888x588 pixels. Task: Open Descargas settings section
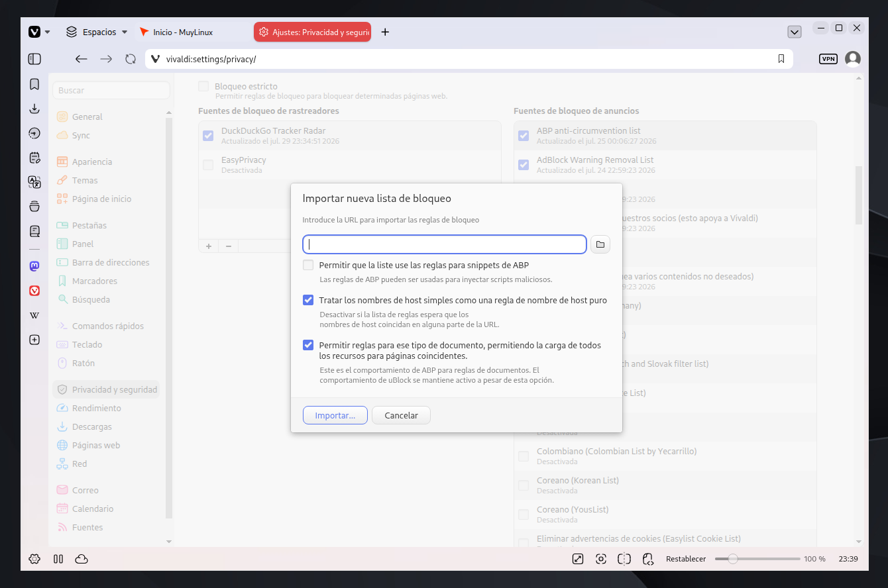pos(92,426)
